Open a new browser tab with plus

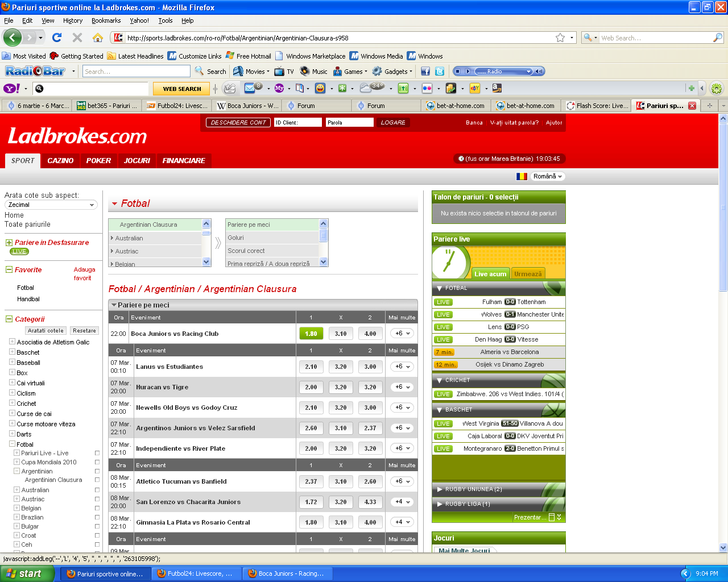pos(710,106)
